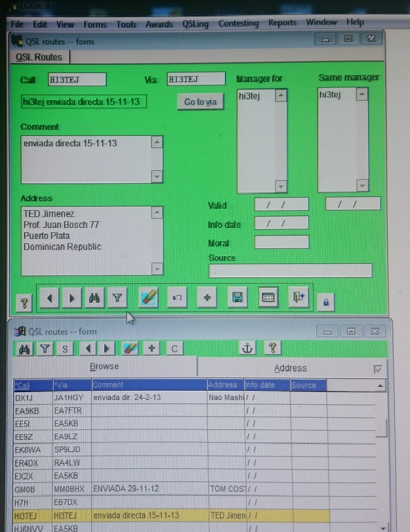Click the next record arrow in upper form
Image resolution: width=410 pixels, height=532 pixels.
pos(72,298)
